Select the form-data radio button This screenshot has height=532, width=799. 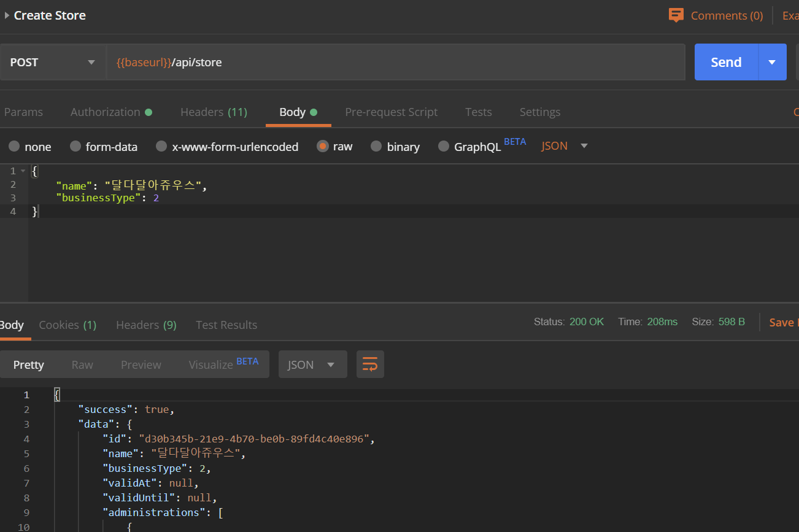75,147
